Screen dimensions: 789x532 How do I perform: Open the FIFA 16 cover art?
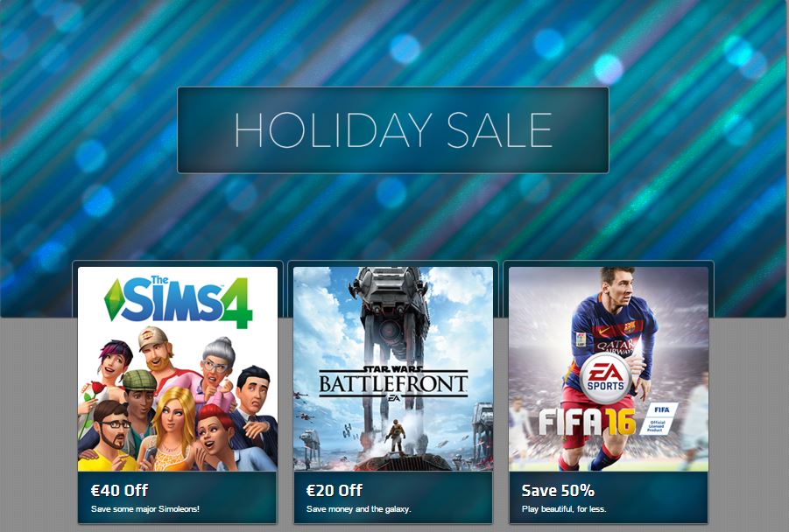pos(609,369)
